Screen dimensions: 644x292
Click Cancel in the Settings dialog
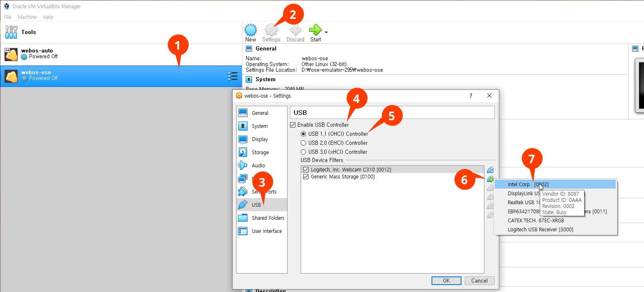(479, 281)
